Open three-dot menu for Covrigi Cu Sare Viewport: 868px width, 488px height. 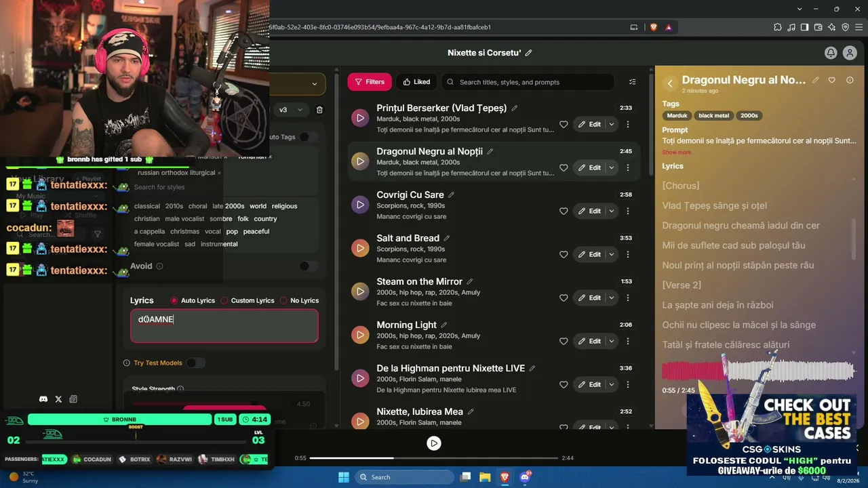628,211
